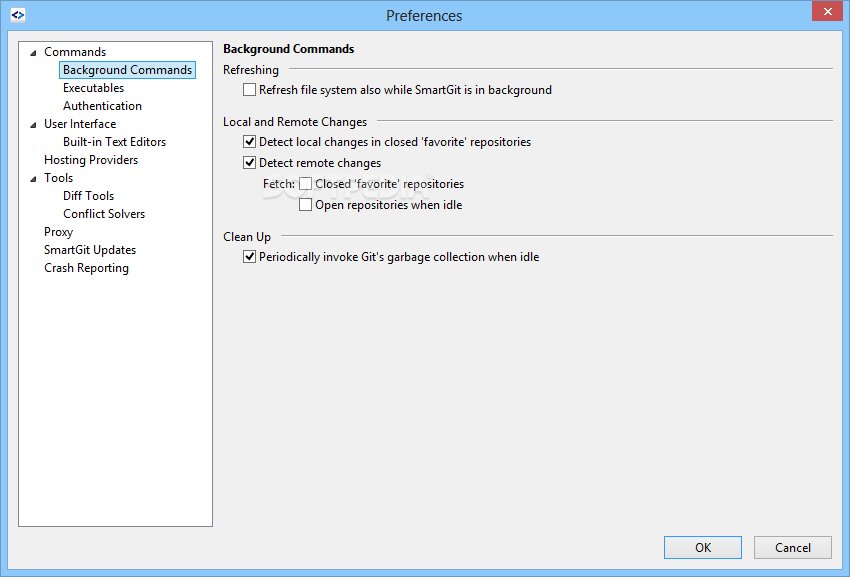
Task: Open Diff Tools settings
Action: [88, 195]
